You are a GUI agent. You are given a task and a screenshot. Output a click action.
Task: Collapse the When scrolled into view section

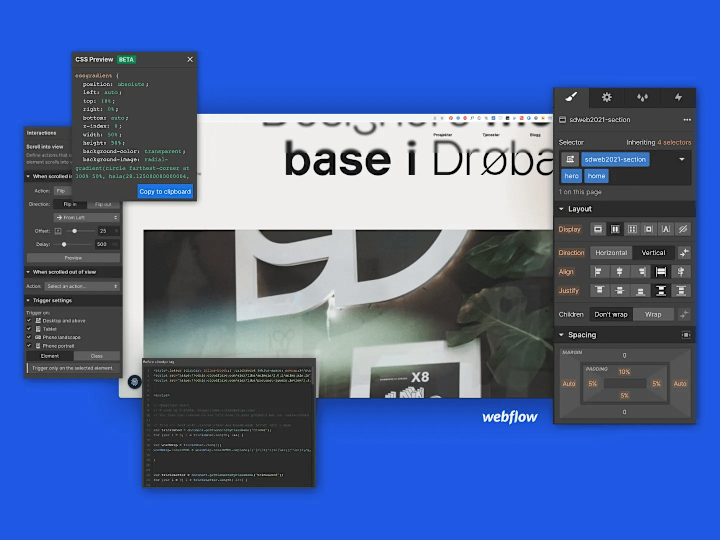[x=28, y=176]
